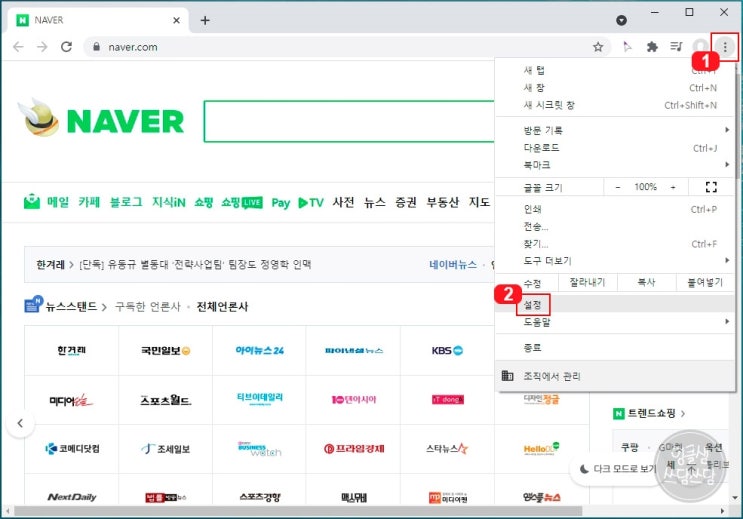This screenshot has height=519, width=743.
Task: Select 새 창 menu item
Action: 615,88
